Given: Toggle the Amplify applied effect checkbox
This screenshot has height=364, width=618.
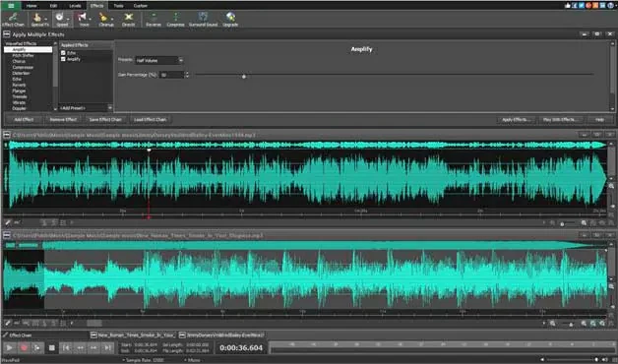Looking at the screenshot, I should coord(63,59).
